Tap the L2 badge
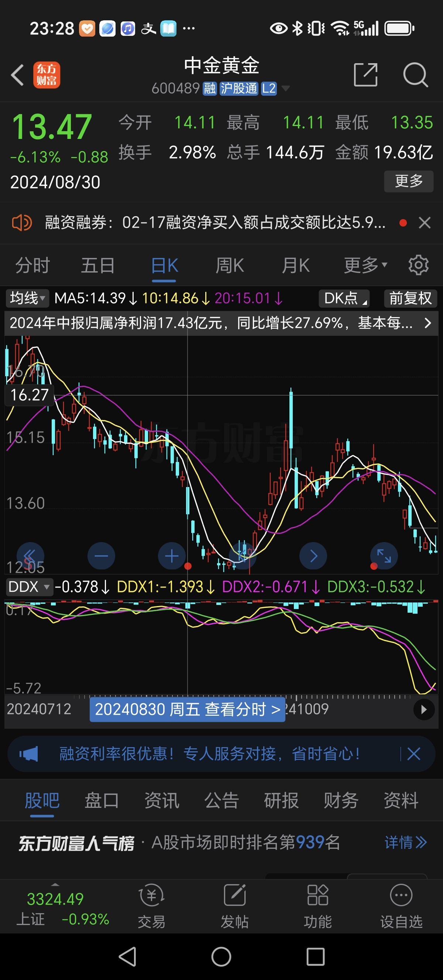Viewport: 443px width, 980px height. tap(269, 89)
